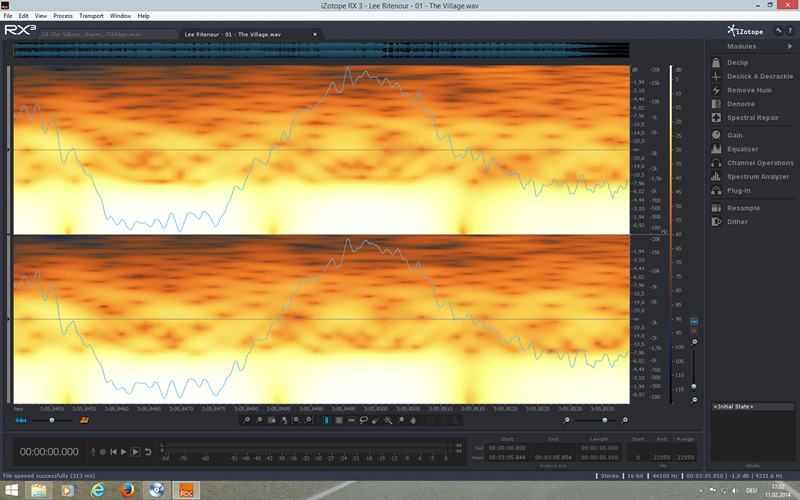The image size is (800, 500).
Task: Toggle loop playback
Action: point(148,452)
